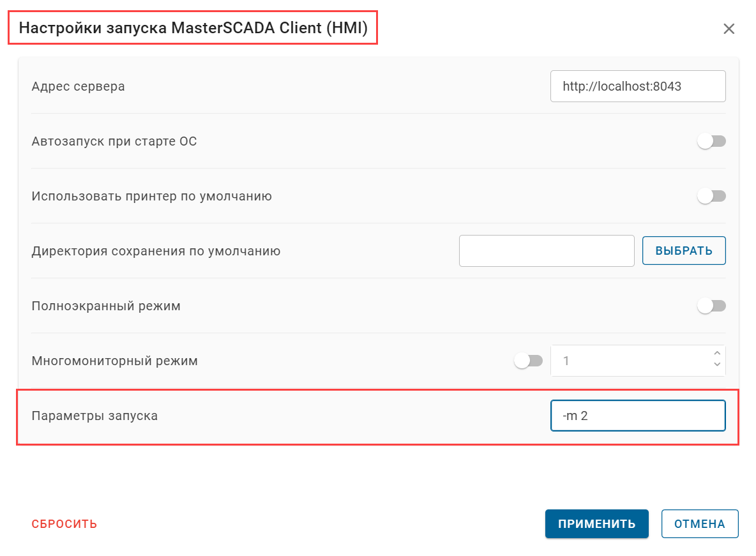Viewport: 756px width, 556px height.
Task: Decrease monitor count with the down arrow
Action: tap(717, 365)
